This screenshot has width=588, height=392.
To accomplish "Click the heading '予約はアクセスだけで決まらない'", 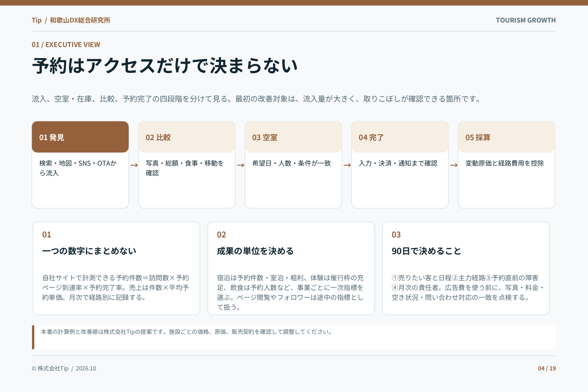I will point(165,66).
